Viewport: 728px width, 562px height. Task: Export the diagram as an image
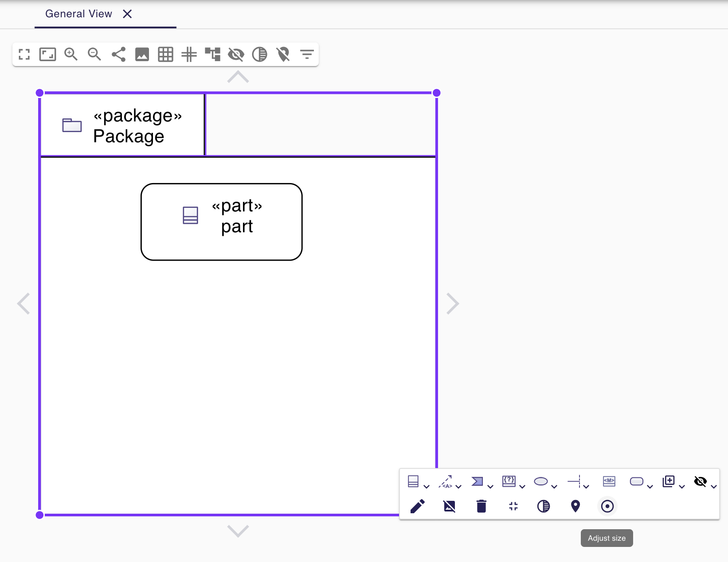[142, 54]
